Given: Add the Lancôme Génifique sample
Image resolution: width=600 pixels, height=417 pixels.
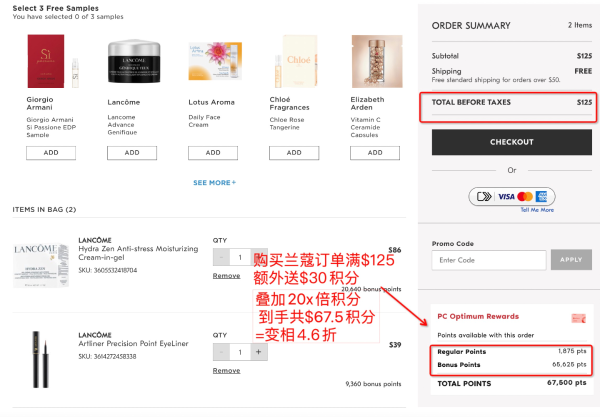Looking at the screenshot, I should tap(132, 152).
